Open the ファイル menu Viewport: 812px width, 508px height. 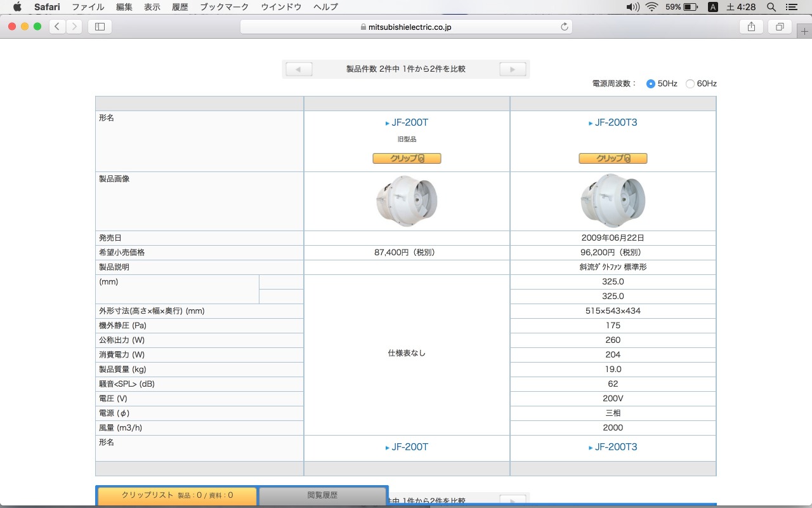click(x=88, y=7)
